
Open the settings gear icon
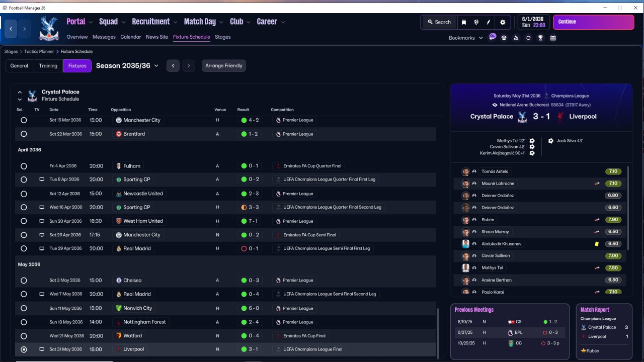(x=503, y=22)
